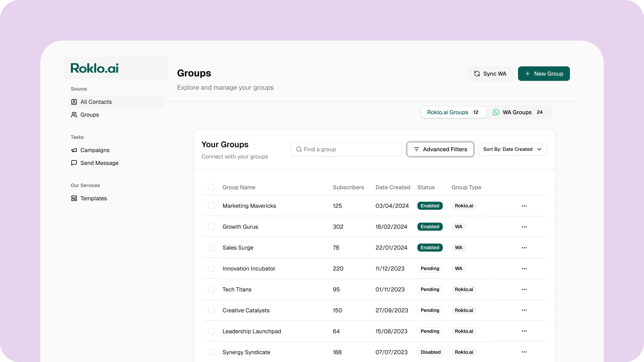This screenshot has width=644, height=362.
Task: Click the Sync WA refresh icon
Action: point(477,74)
